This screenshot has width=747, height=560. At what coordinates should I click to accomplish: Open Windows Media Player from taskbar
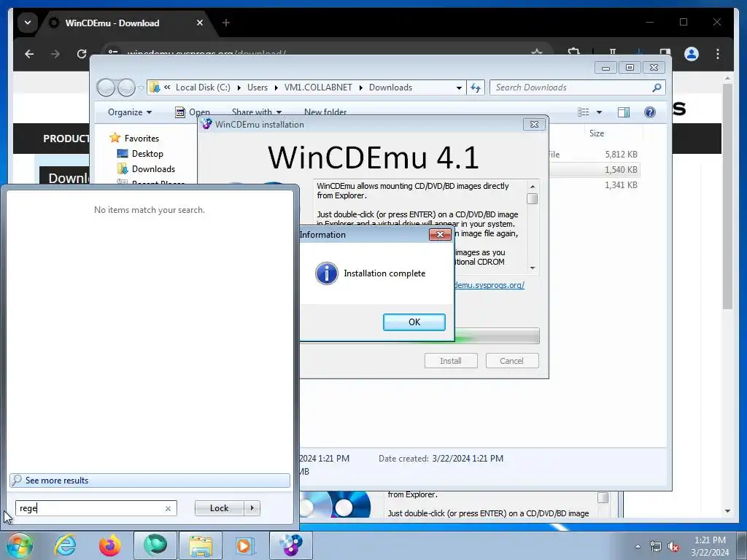click(246, 545)
